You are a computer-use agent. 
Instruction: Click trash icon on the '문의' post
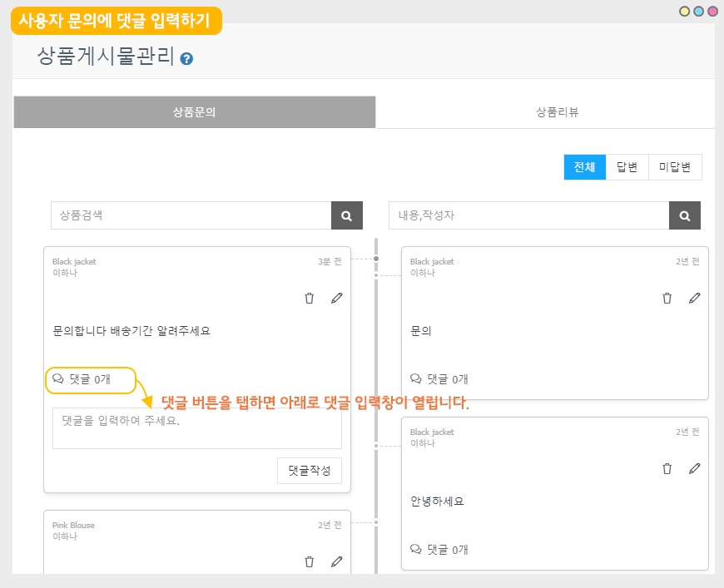tap(667, 298)
